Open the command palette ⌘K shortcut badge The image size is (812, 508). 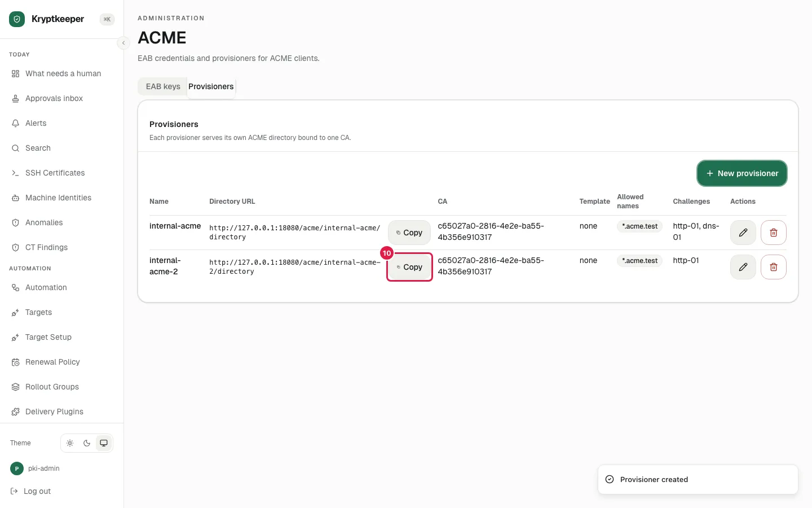(107, 19)
